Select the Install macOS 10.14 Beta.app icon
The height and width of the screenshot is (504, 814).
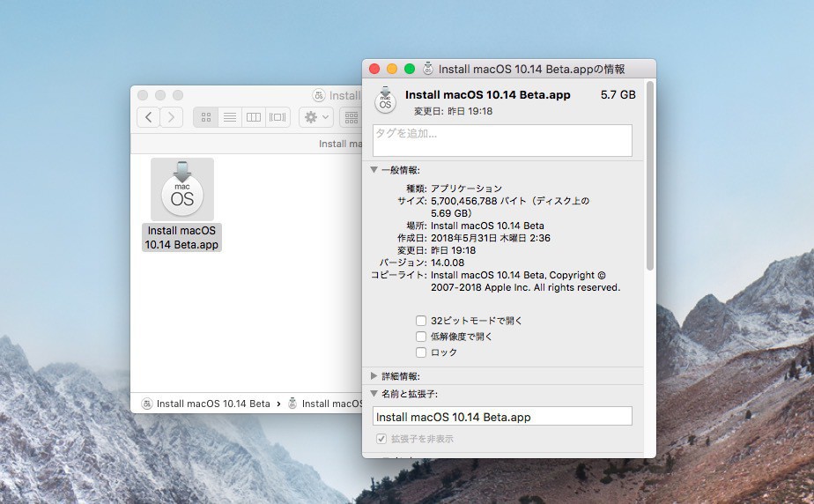pos(181,189)
